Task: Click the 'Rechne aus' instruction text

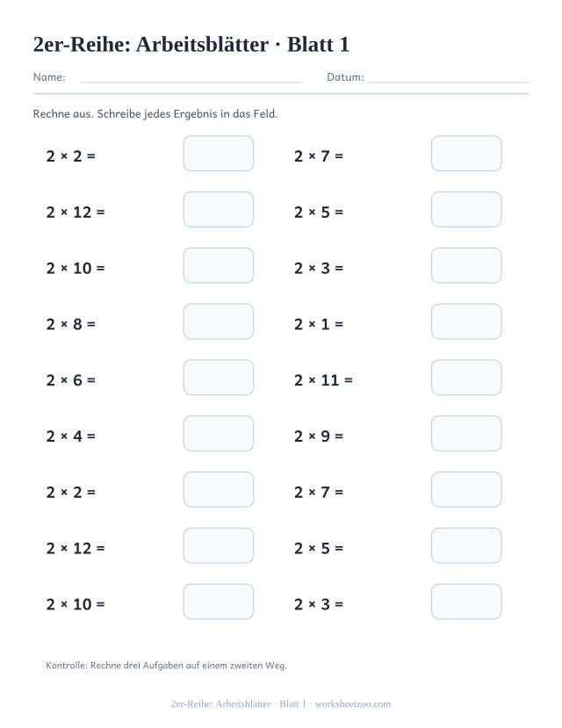Action: click(155, 114)
